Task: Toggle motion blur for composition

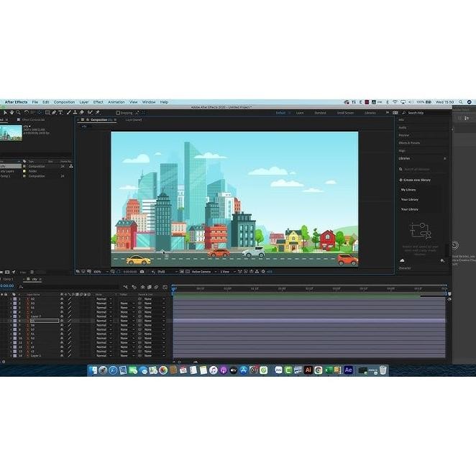Action: coord(156,287)
